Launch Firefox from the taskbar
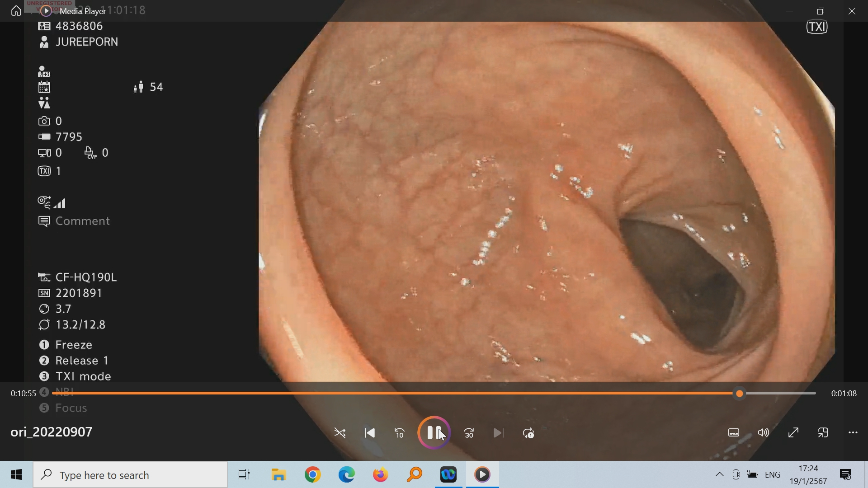868x488 pixels. (x=381, y=475)
